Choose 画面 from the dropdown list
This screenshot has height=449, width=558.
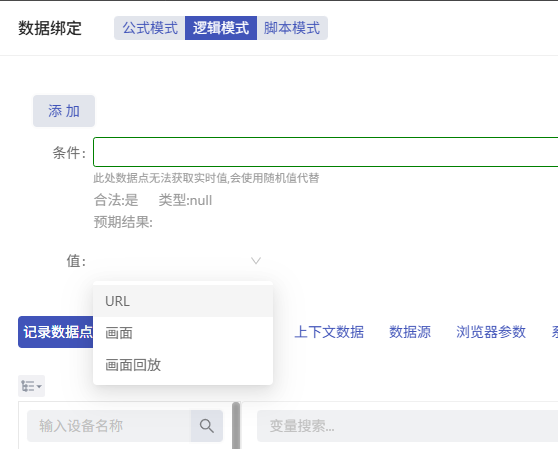pyautogui.click(x=183, y=333)
